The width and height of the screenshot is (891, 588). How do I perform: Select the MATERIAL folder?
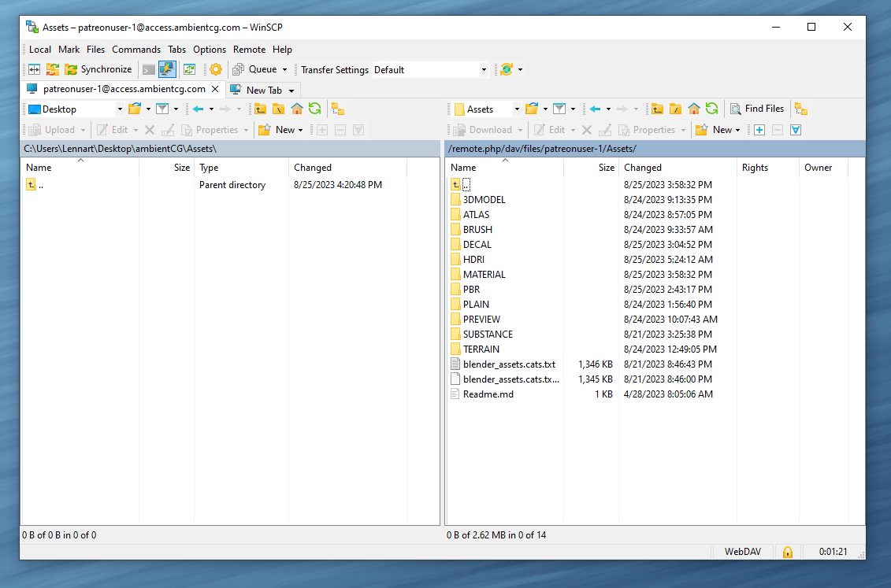[484, 274]
